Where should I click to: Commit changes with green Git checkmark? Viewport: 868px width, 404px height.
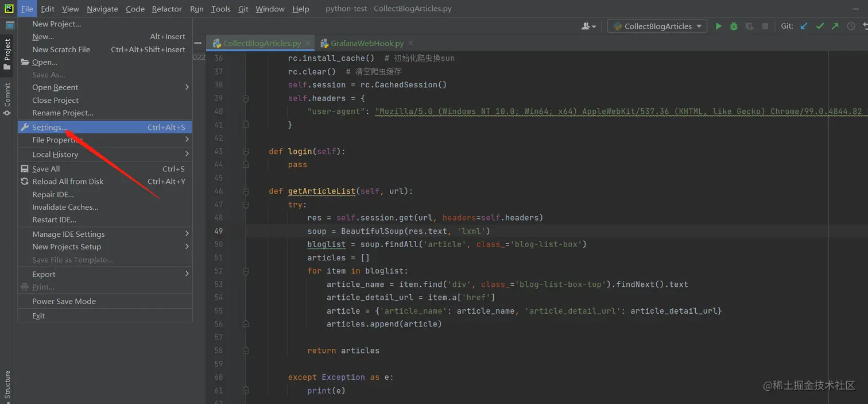820,26
